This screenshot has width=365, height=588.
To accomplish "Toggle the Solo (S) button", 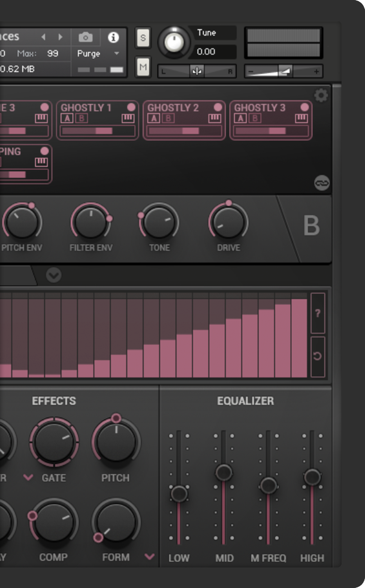I will pyautogui.click(x=143, y=38).
